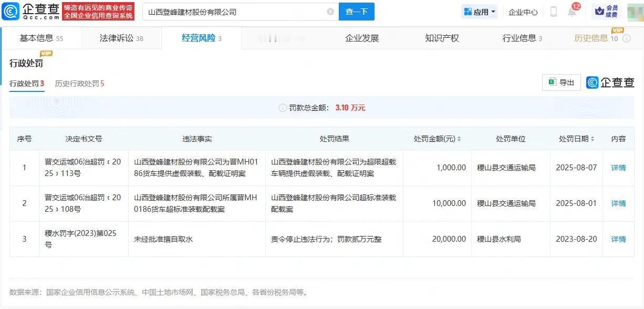Click the 企查查 logo at top left
The image size is (644, 309).
31,11
